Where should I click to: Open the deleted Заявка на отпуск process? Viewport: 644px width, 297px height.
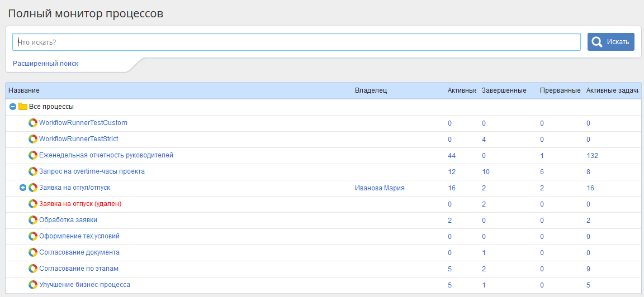80,204
